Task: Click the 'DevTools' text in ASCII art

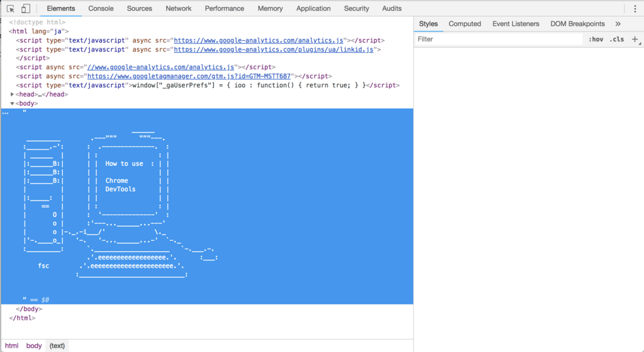Action: coord(120,189)
